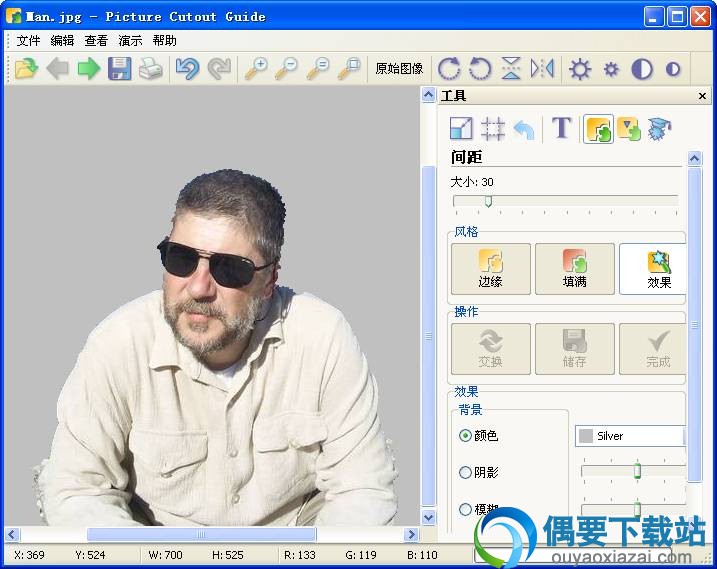
Task: Save image with floppy disk icon
Action: click(x=120, y=69)
